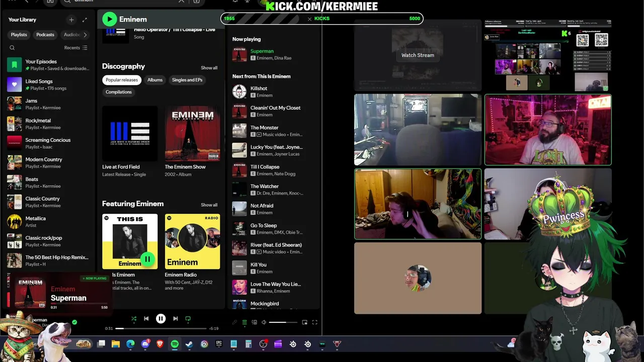Show more library filters with chevron arrow
The width and height of the screenshot is (644, 362).
[85, 35]
